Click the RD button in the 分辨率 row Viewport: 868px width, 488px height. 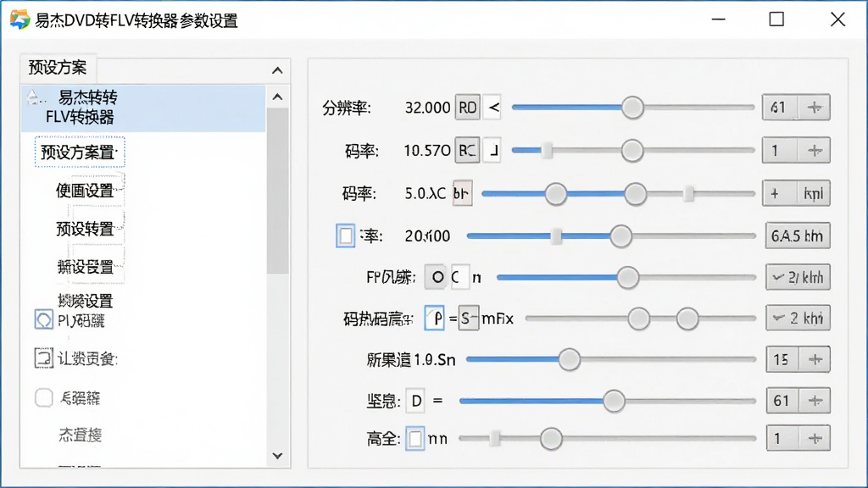click(468, 108)
